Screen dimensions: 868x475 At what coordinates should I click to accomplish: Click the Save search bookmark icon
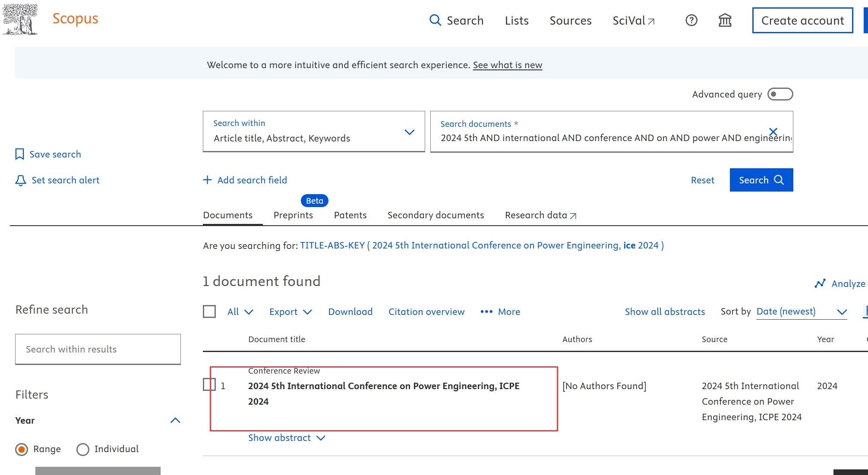(x=19, y=154)
